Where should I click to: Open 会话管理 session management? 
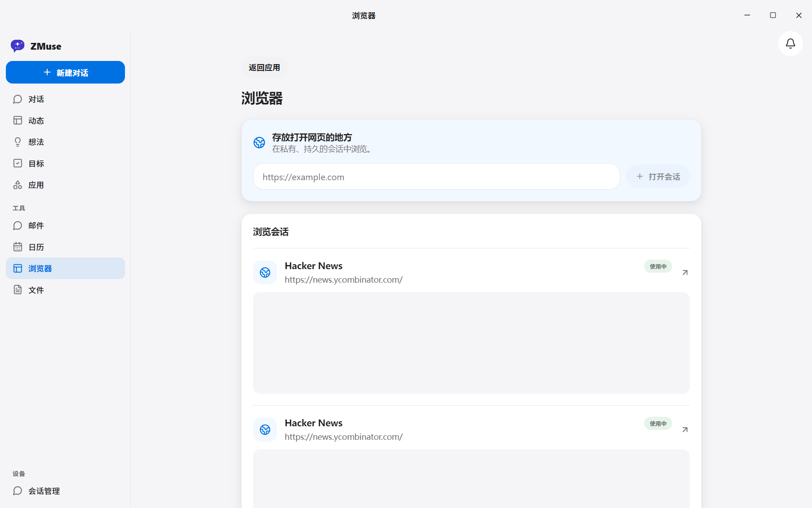[65, 491]
